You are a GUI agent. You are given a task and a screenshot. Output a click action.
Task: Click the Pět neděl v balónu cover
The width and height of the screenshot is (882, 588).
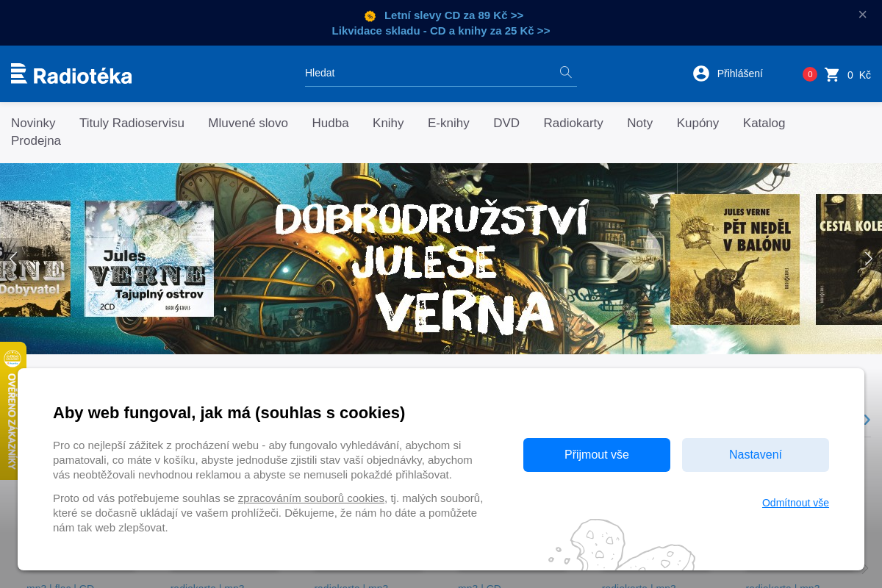[735, 259]
